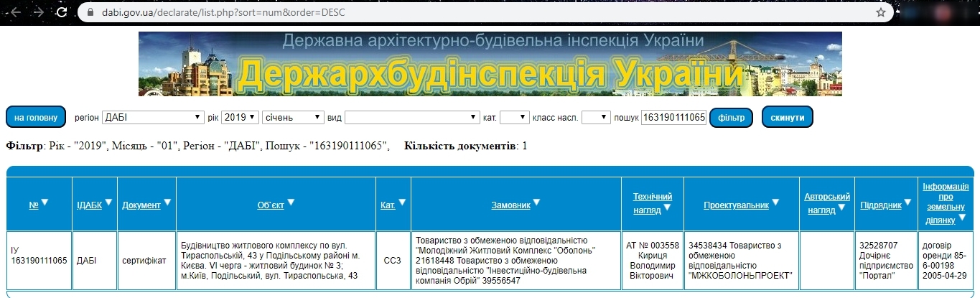Image resolution: width=980 pixels, height=298 pixels.
Task: Select the 'сертифікат' document cell
Action: point(145,260)
